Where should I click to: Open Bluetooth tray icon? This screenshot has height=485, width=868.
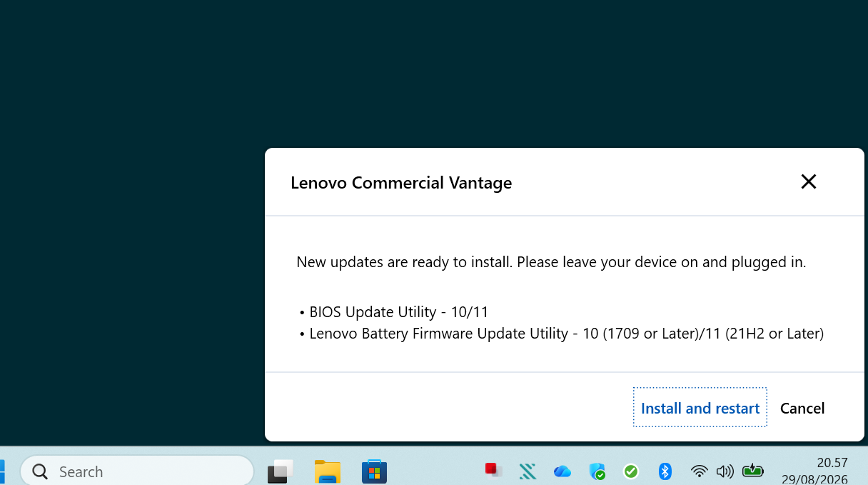pyautogui.click(x=665, y=471)
